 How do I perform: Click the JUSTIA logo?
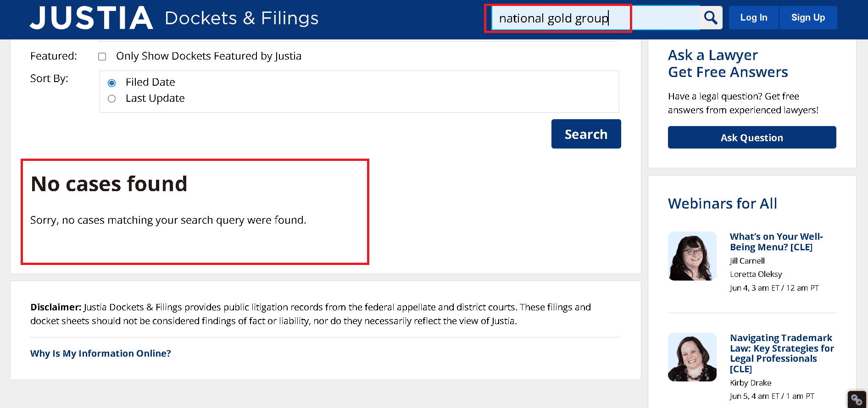[x=92, y=18]
